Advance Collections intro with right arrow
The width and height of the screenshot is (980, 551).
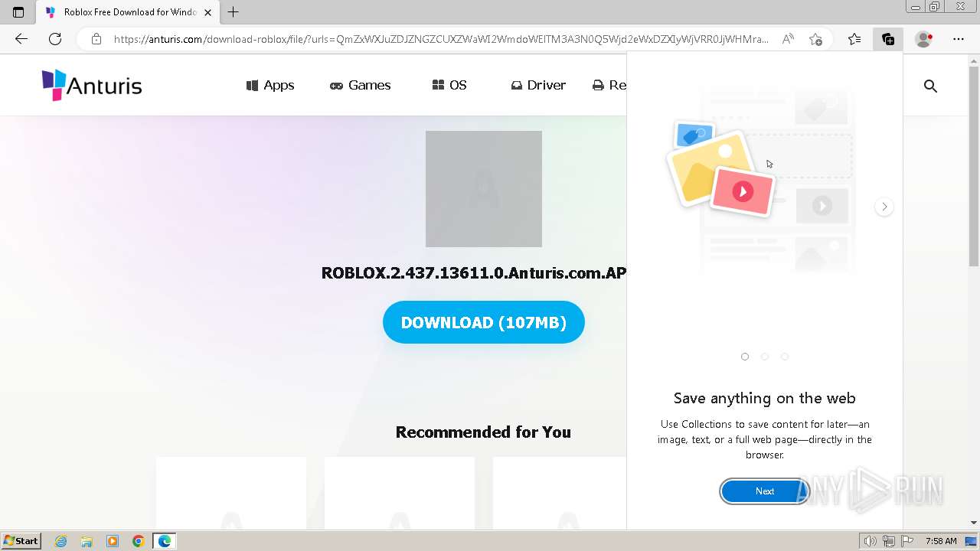(884, 207)
